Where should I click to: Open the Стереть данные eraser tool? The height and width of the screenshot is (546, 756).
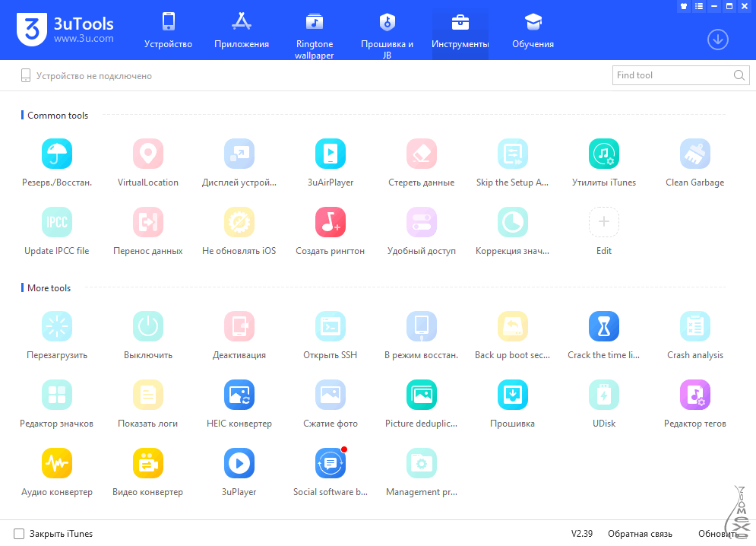[422, 154]
